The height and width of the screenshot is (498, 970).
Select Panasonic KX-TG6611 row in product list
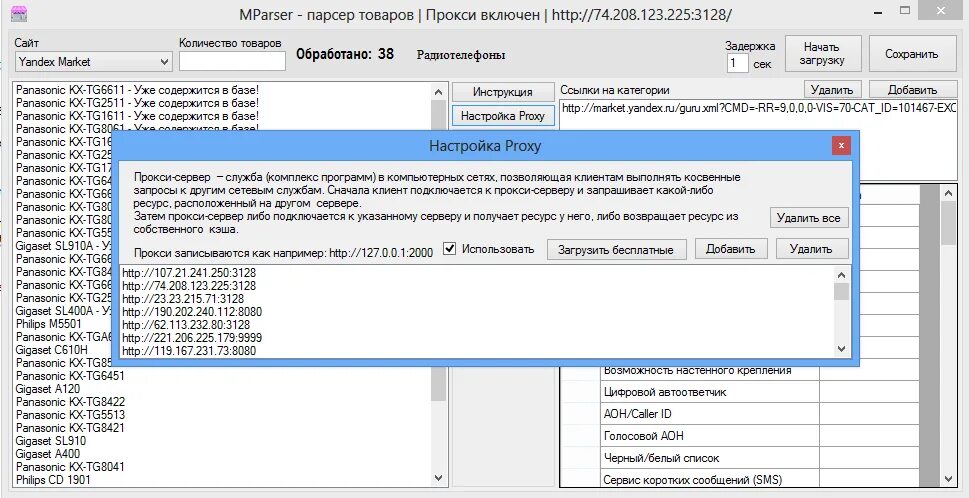(x=137, y=90)
